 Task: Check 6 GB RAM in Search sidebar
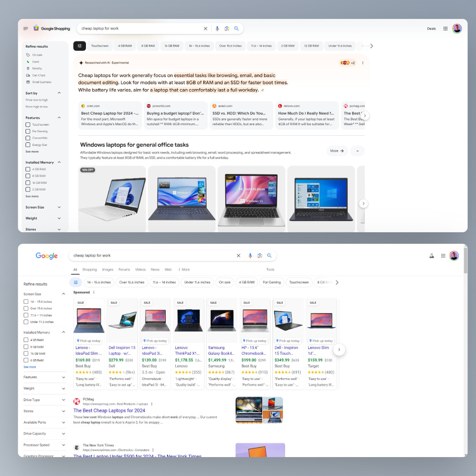coord(26,361)
